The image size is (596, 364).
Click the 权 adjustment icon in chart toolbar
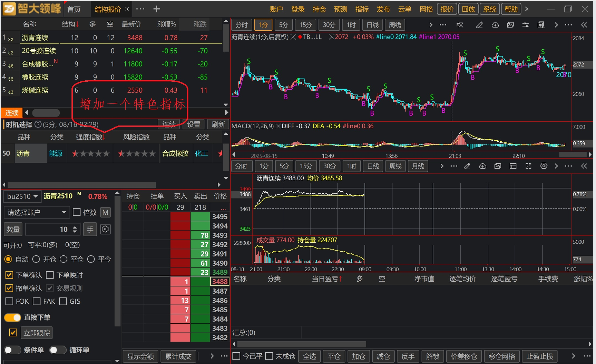click(460, 25)
